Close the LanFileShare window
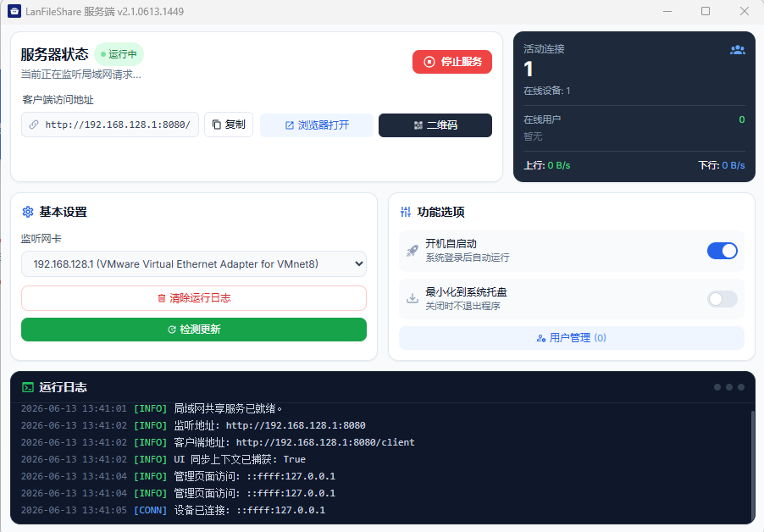Image resolution: width=764 pixels, height=532 pixels. coord(744,11)
